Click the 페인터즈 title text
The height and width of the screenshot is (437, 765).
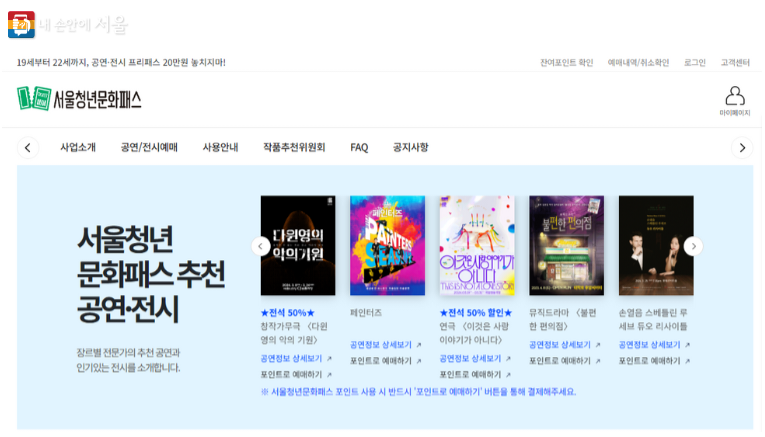pyautogui.click(x=366, y=313)
